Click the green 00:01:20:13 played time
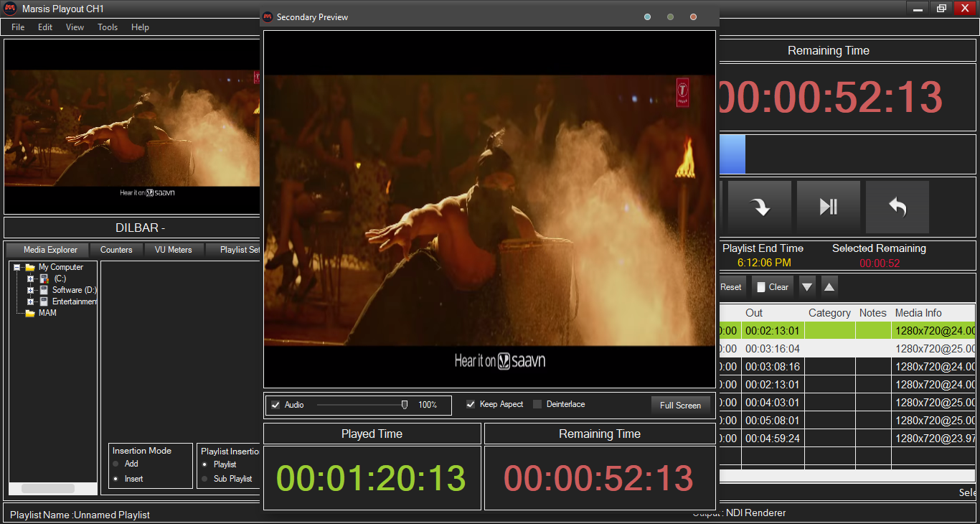Image resolution: width=980 pixels, height=524 pixels. [x=372, y=479]
